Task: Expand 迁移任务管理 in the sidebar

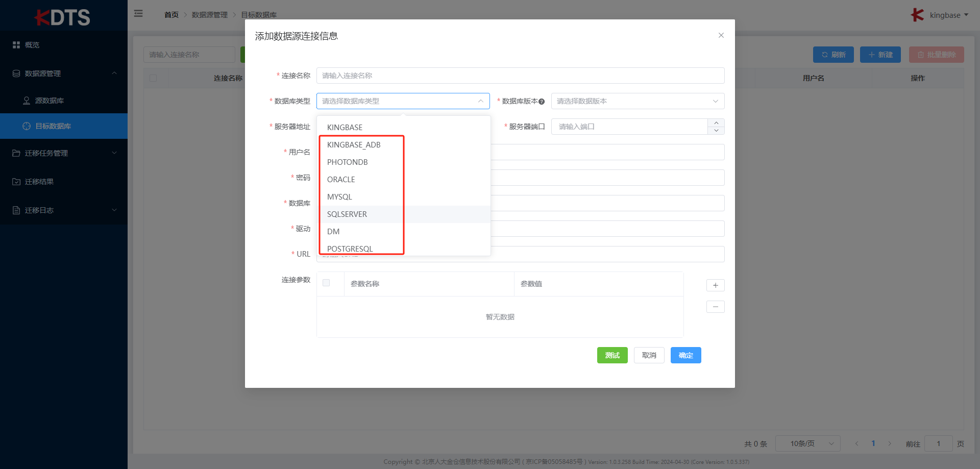Action: pyautogui.click(x=64, y=153)
